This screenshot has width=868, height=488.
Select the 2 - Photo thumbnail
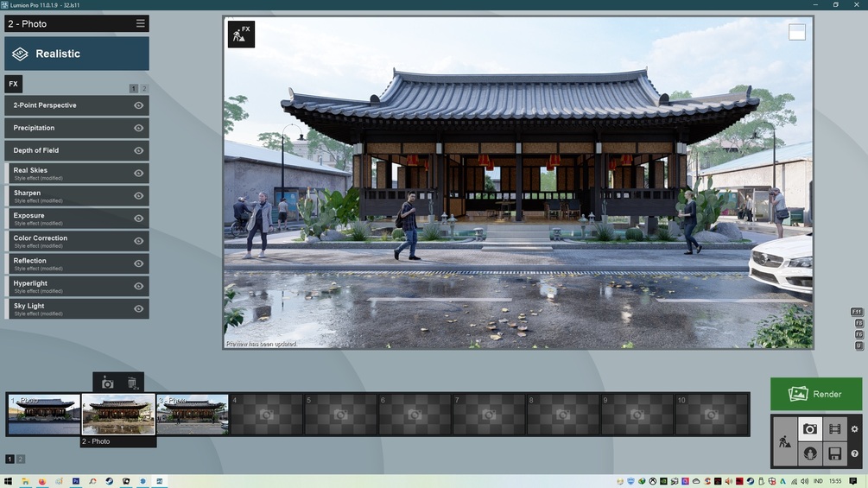point(118,414)
